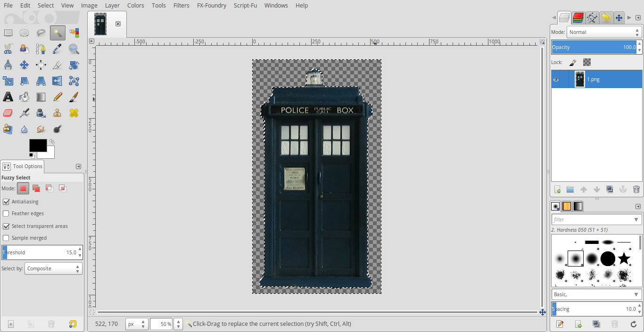Open the Filters menu

coord(181,5)
